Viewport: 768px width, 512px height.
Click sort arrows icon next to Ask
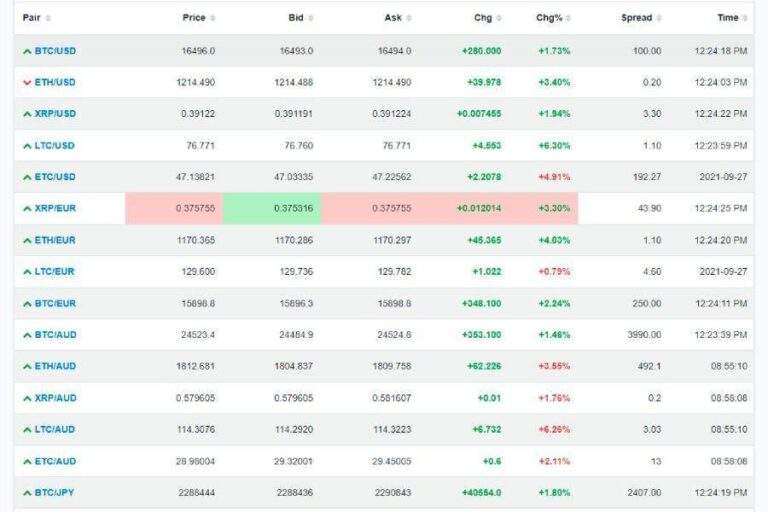(x=408, y=18)
